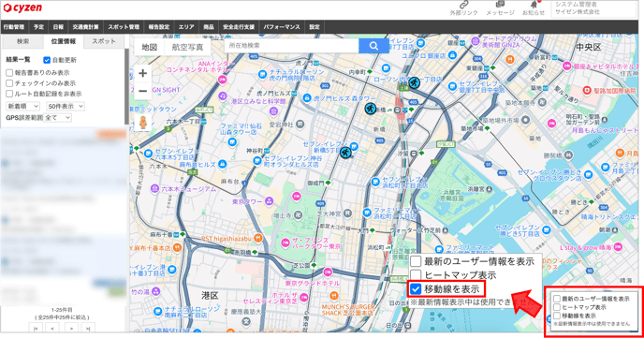Open the GPS誤差範囲 全て dropdown
The image size is (644, 338).
[57, 118]
